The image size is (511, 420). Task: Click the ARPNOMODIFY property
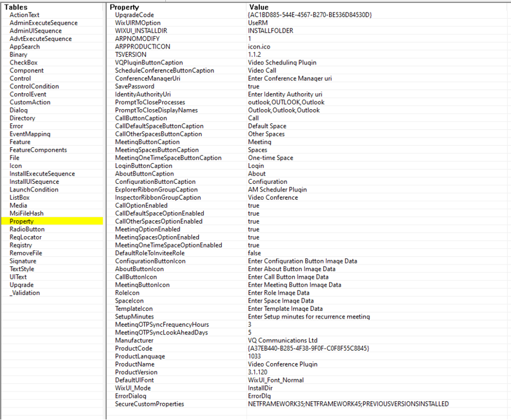coord(137,39)
